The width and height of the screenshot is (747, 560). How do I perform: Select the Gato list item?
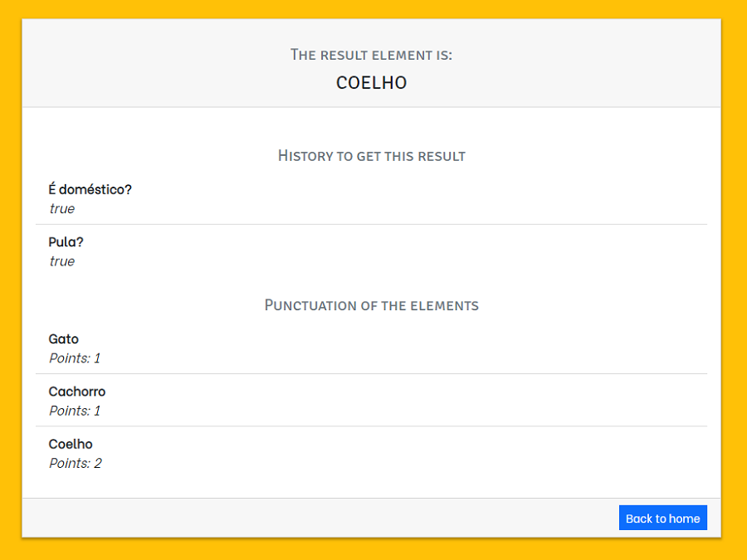(63, 338)
